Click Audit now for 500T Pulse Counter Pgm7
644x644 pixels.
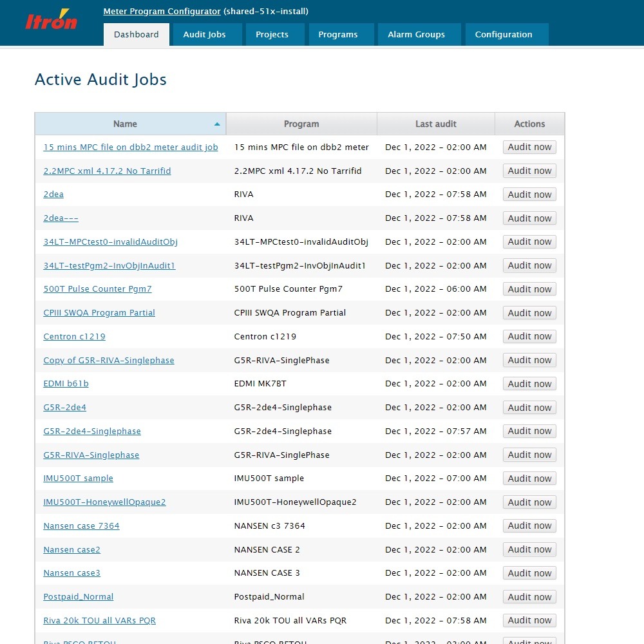tap(529, 289)
